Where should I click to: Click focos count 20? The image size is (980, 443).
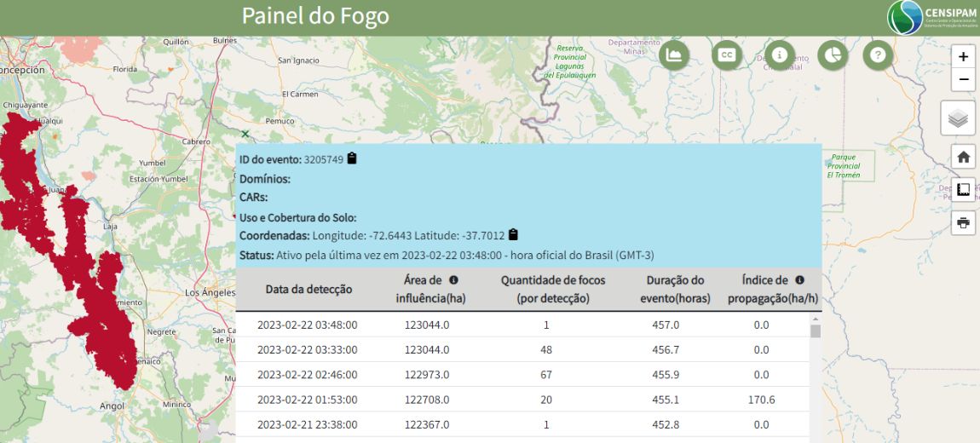coord(546,400)
